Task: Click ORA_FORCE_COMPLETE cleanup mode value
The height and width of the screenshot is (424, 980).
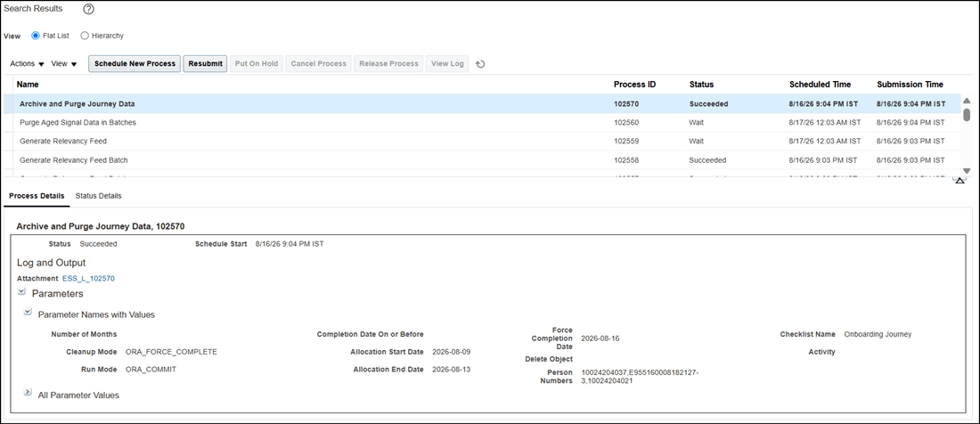Action: [x=171, y=352]
